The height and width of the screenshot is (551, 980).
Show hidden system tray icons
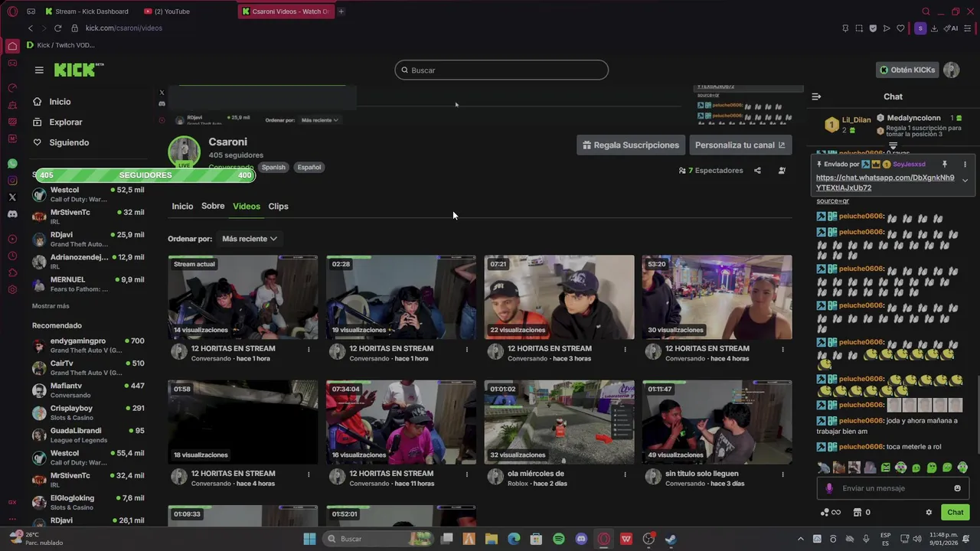[801, 539]
